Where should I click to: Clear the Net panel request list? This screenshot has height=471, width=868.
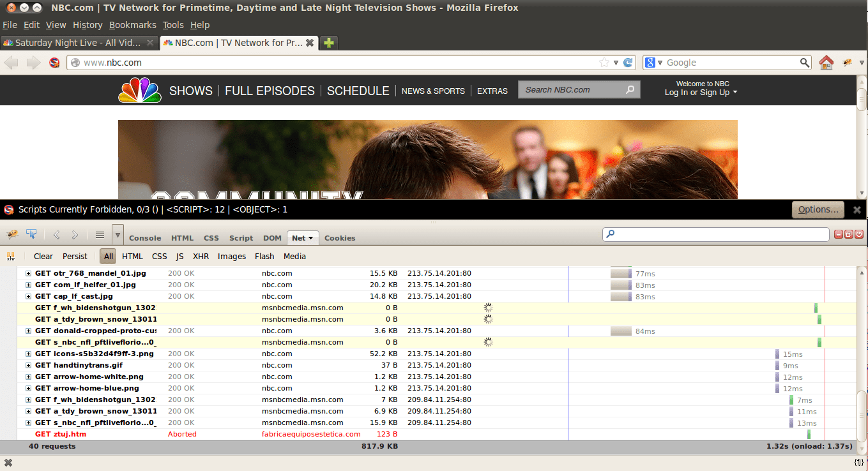point(43,257)
